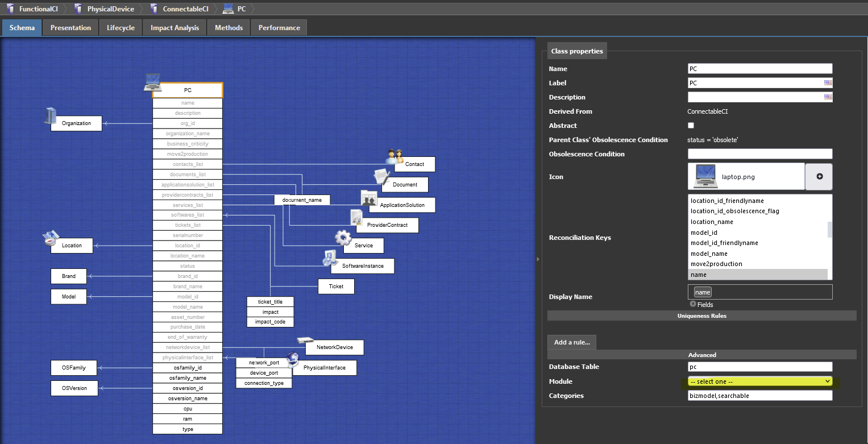
Task: Click the Add a rule... button
Action: [x=571, y=342]
